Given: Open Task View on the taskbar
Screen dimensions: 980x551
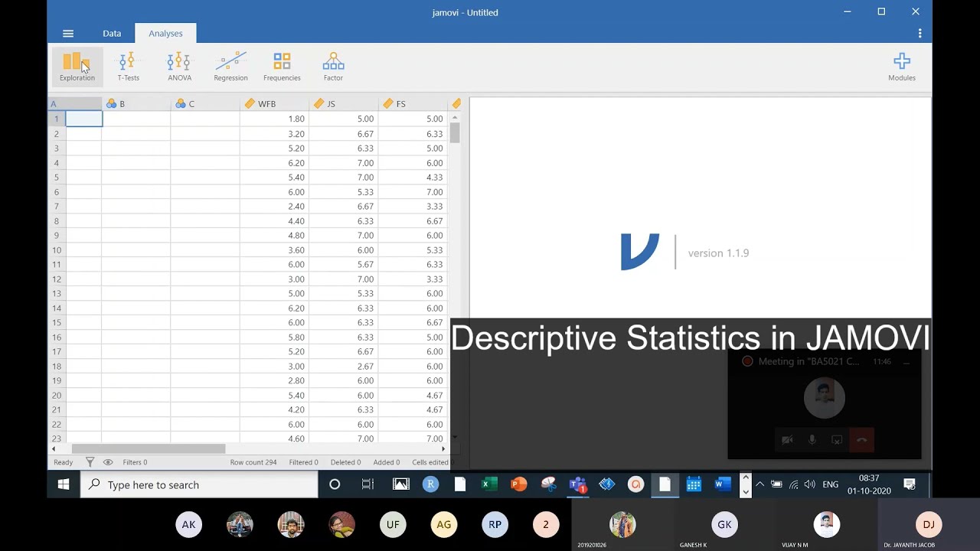Looking at the screenshot, I should click(x=367, y=484).
